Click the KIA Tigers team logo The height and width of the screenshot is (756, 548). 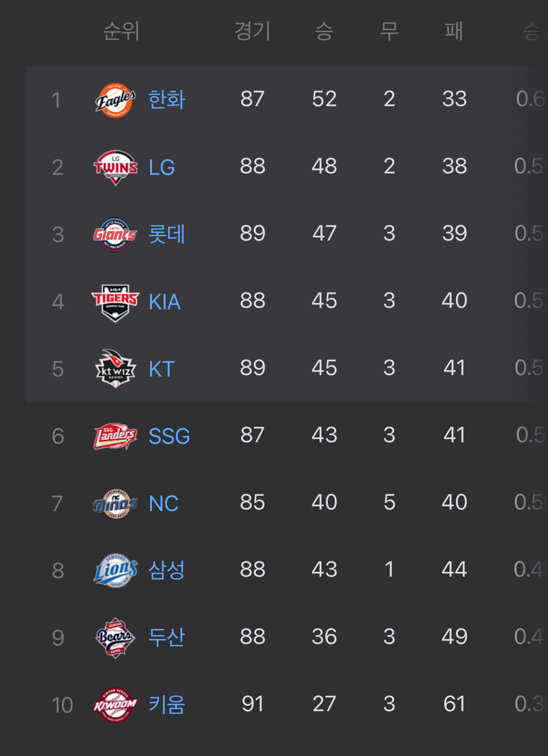click(115, 302)
